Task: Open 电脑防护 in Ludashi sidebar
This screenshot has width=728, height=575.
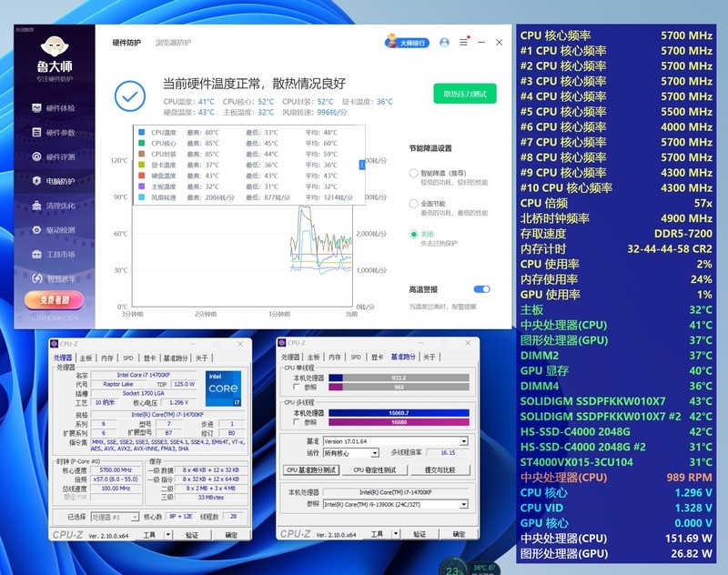Action: (54, 181)
